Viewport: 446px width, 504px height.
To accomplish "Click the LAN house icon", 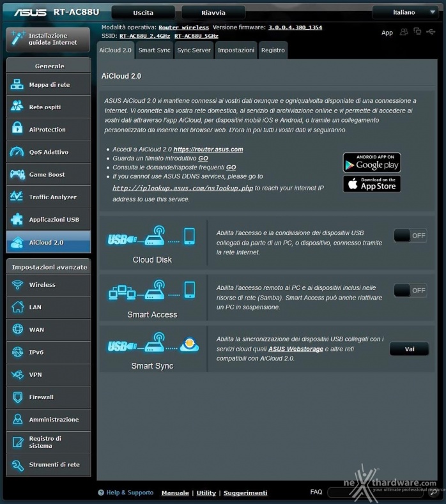I will pos(18,307).
